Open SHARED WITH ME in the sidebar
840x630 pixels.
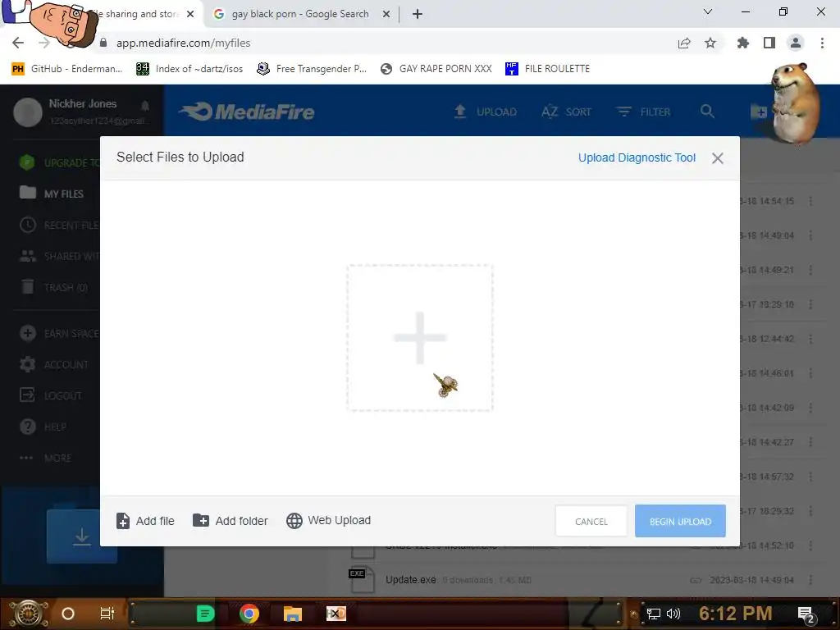[59, 256]
